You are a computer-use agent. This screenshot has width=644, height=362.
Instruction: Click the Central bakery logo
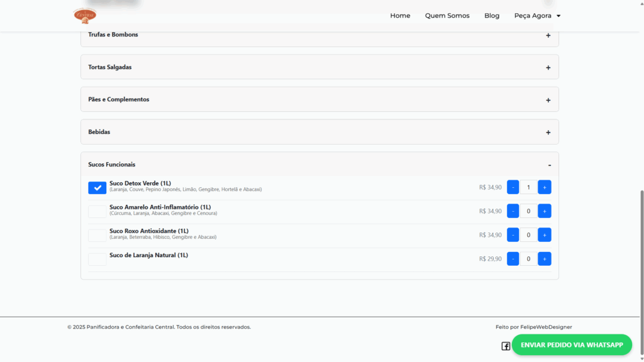click(85, 14)
